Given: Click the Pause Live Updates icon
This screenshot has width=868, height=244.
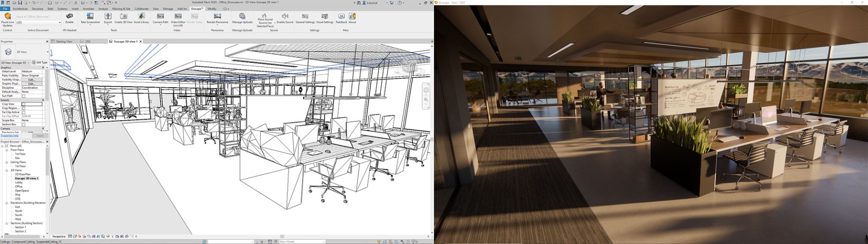Looking at the screenshot, I should 8,16.
